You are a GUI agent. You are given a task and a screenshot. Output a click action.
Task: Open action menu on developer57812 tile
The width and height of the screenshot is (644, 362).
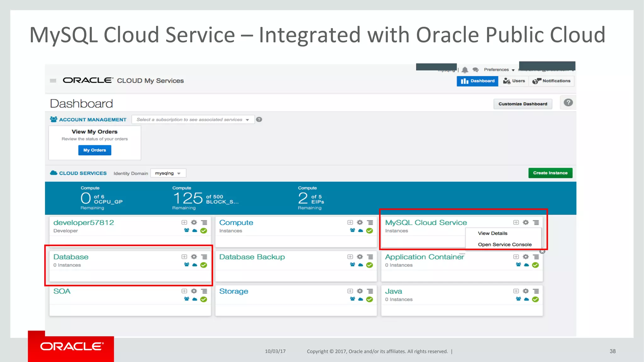204,222
